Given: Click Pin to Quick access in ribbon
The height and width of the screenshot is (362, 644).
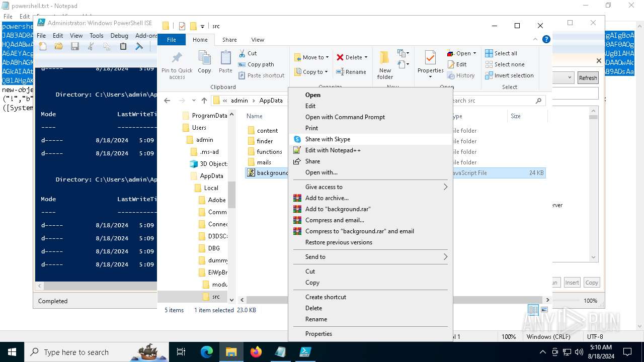Looking at the screenshot, I should coord(177,65).
